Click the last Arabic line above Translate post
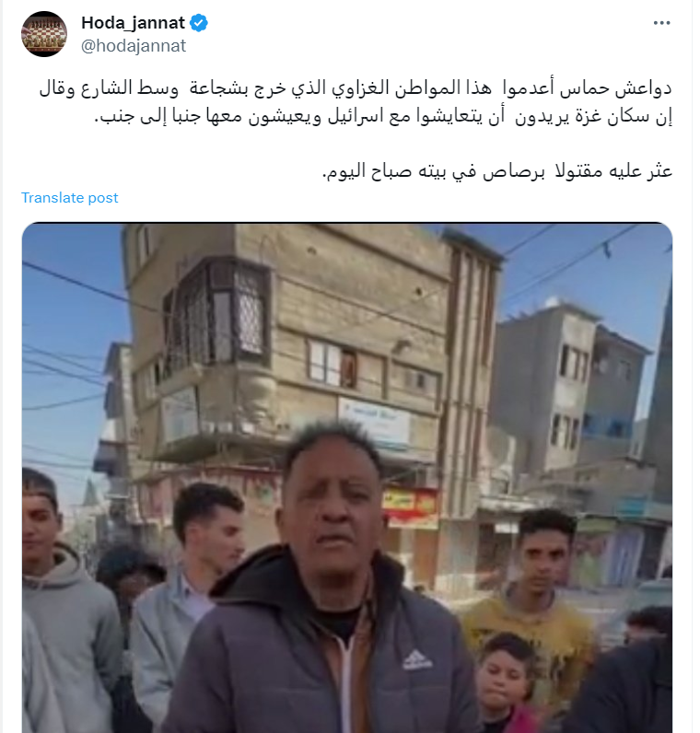Screen dimensions: 700x733 point(497,170)
